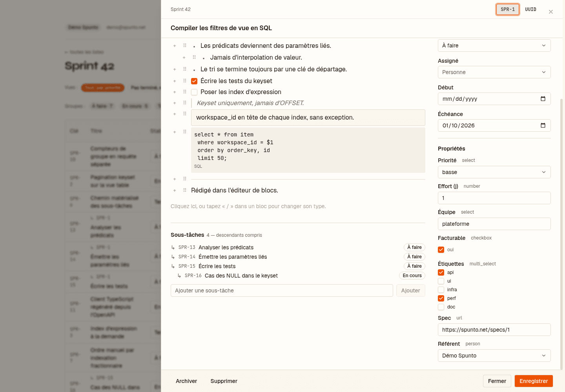565x392 pixels.
Task: Open the Priorité dropdown showing "basse"
Action: 494,172
